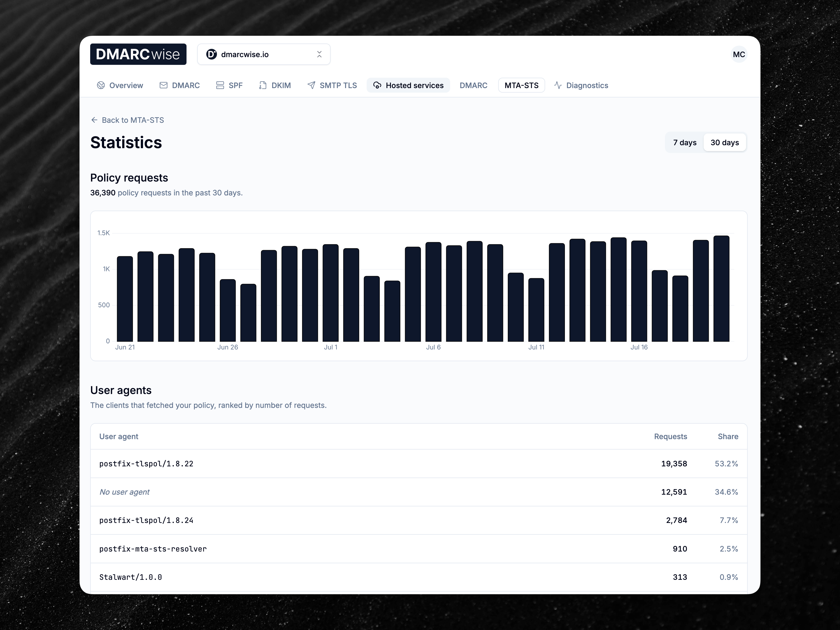Click the '313' requests value
Screen dimensions: 840x630
click(680, 577)
